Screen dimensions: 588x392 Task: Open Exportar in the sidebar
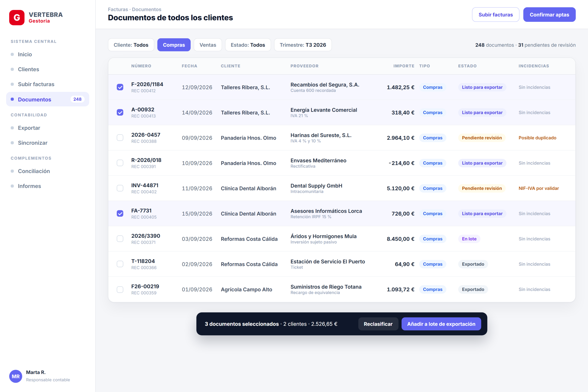(48, 128)
